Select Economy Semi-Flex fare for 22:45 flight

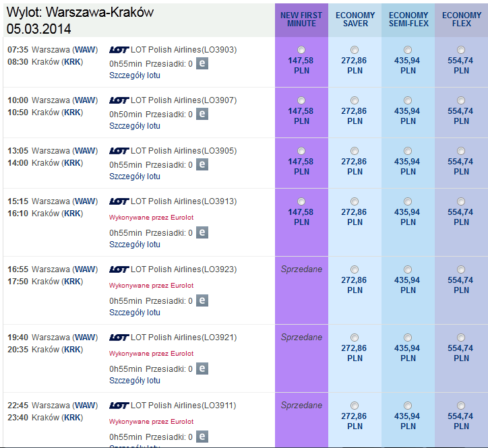pyautogui.click(x=408, y=406)
